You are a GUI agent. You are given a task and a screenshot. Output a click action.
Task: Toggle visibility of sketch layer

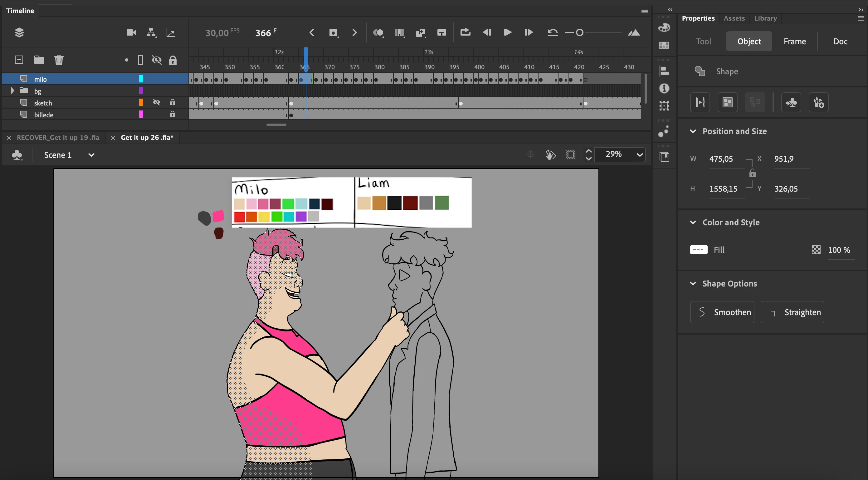(x=156, y=102)
